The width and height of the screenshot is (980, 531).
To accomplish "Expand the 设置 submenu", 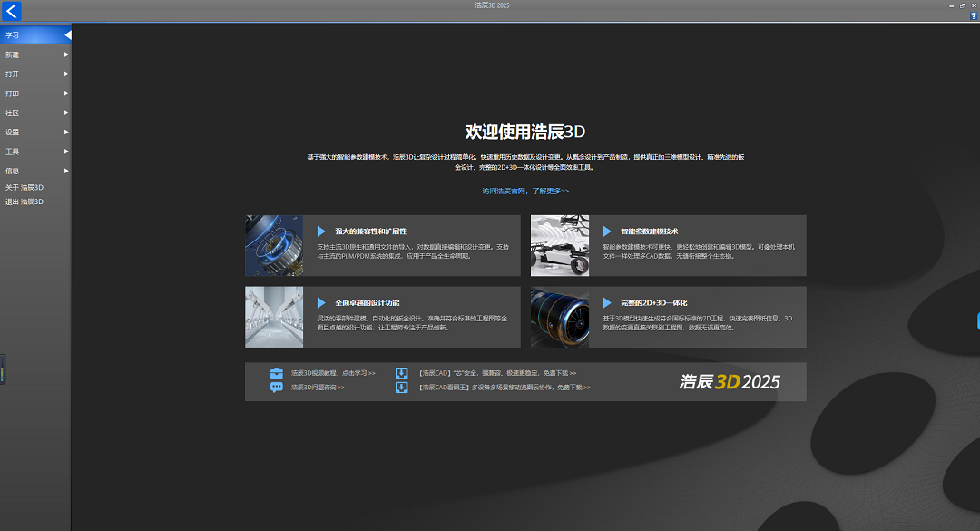I will (x=36, y=133).
